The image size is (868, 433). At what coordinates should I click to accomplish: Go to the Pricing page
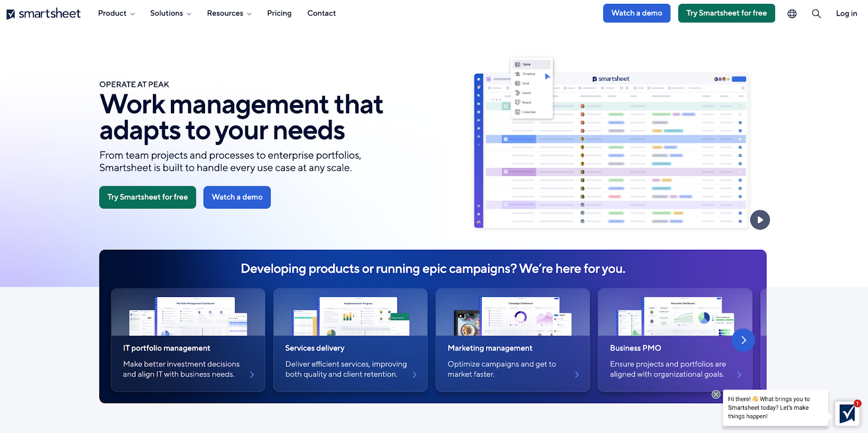click(279, 13)
